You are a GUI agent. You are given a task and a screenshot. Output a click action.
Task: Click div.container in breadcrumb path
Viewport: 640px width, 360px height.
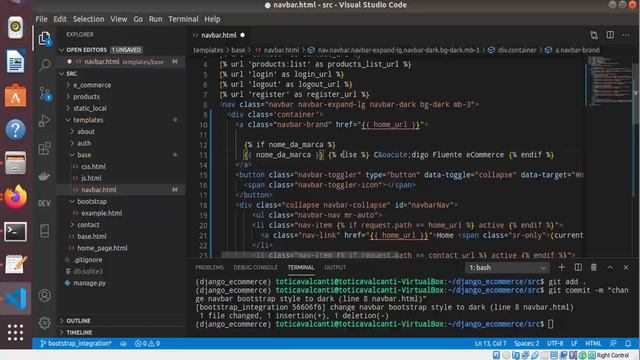tap(517, 50)
